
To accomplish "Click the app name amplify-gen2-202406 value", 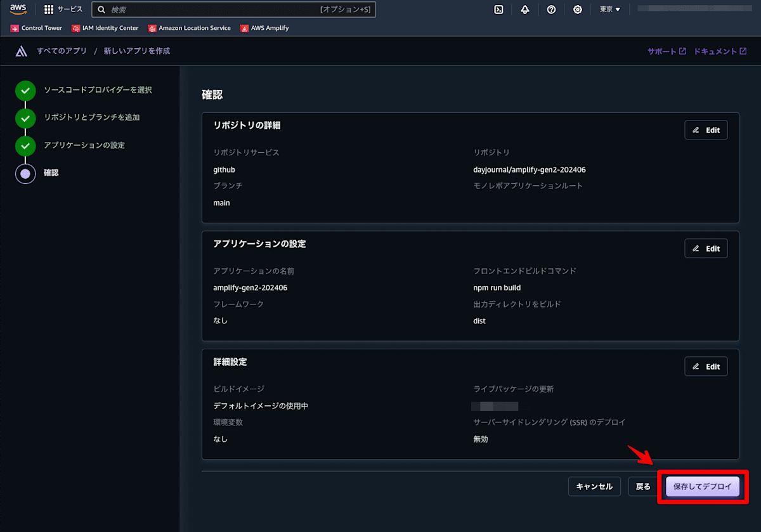I will [x=250, y=288].
